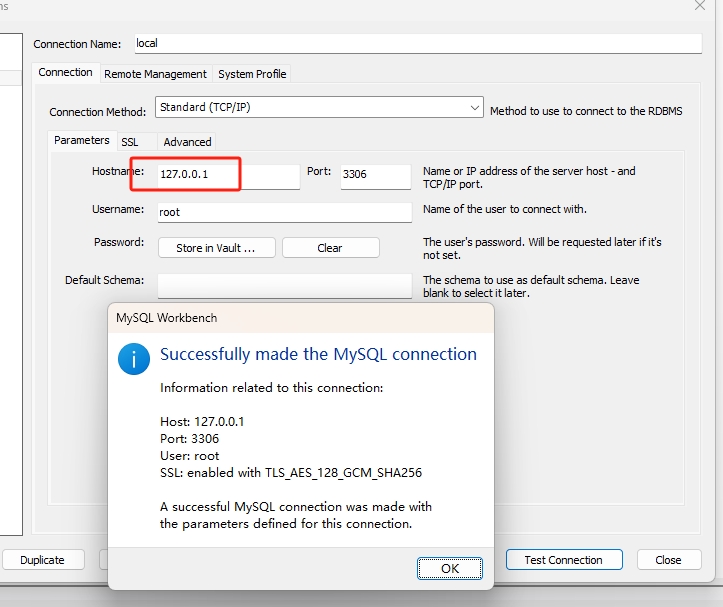Click the Store in Vault button
The width and height of the screenshot is (723, 607).
[x=216, y=248]
